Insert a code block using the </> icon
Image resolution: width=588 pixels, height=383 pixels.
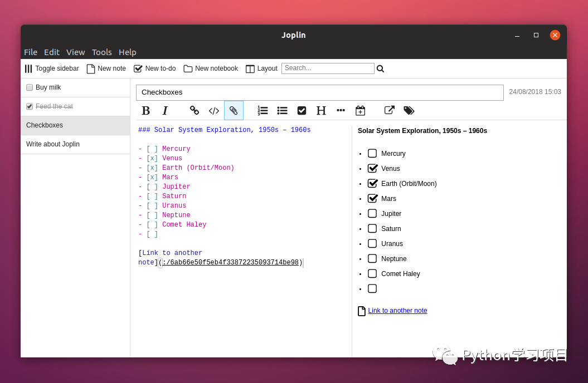pyautogui.click(x=214, y=110)
